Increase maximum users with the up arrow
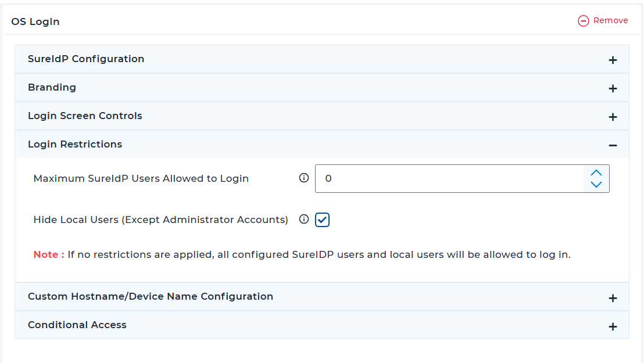This screenshot has width=644, height=363. [x=596, y=172]
